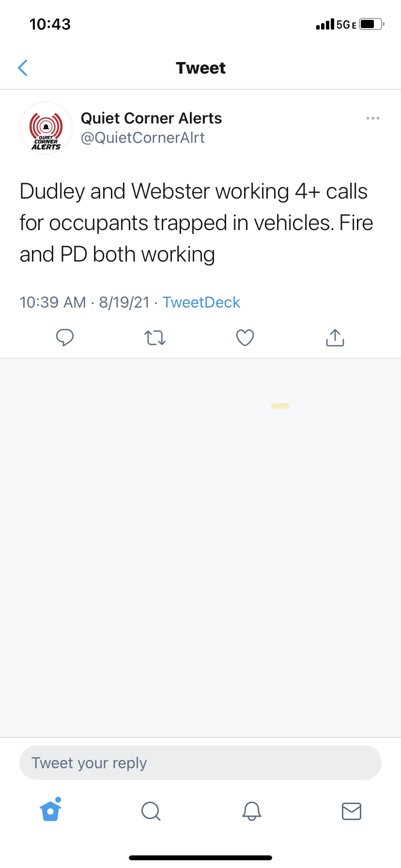Focus the Tweet your reply field

tap(200, 763)
